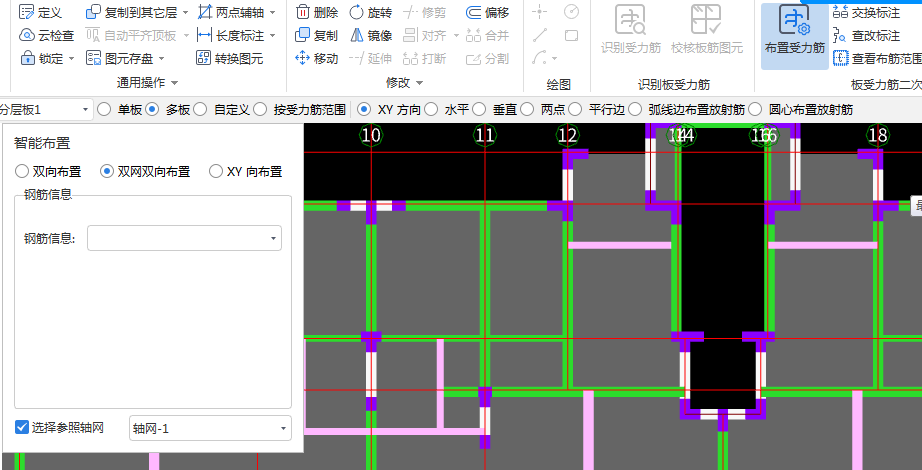Select the line drawing tool icon
Image resolution: width=922 pixels, height=470 pixels.
pos(539,35)
